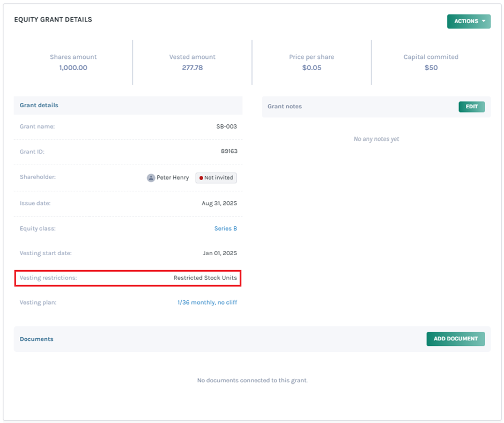This screenshot has height=423, width=504.
Task: Select the Peter Henry shareholder name
Action: coord(173,177)
